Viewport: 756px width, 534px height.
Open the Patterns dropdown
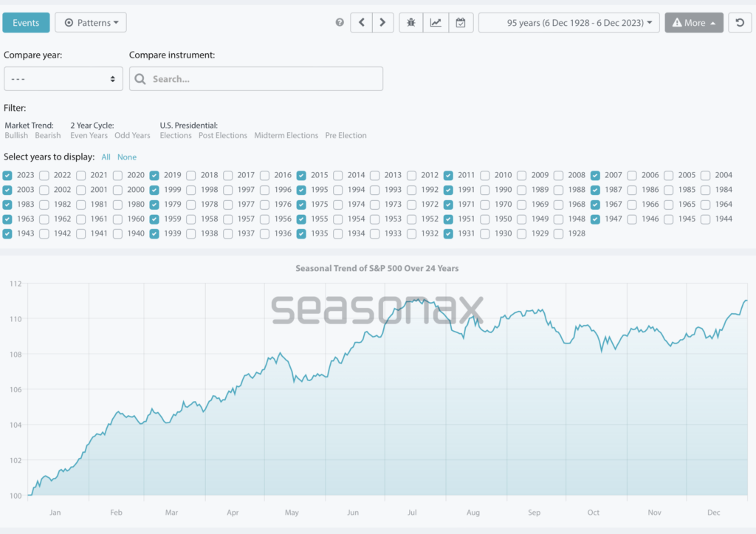91,23
